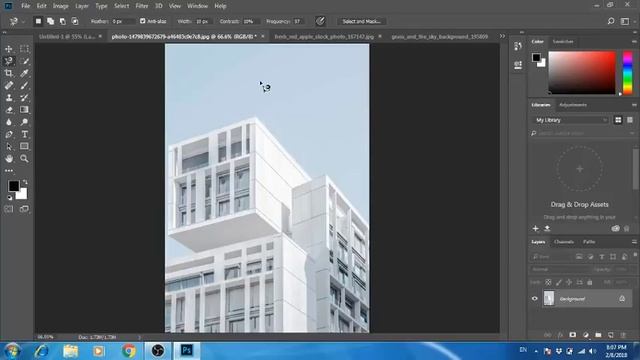Open the tool preset picker dropdown
Image resolution: width=640 pixels, height=360 pixels.
point(23,21)
